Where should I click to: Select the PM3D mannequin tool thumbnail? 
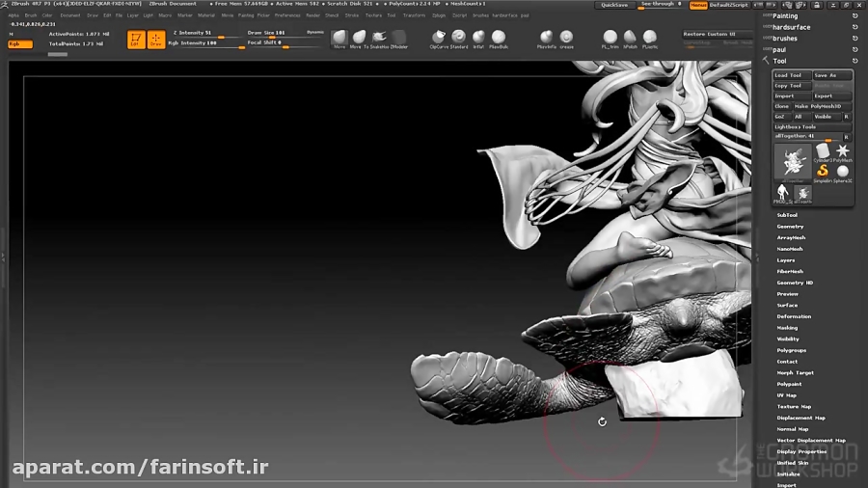pos(782,194)
